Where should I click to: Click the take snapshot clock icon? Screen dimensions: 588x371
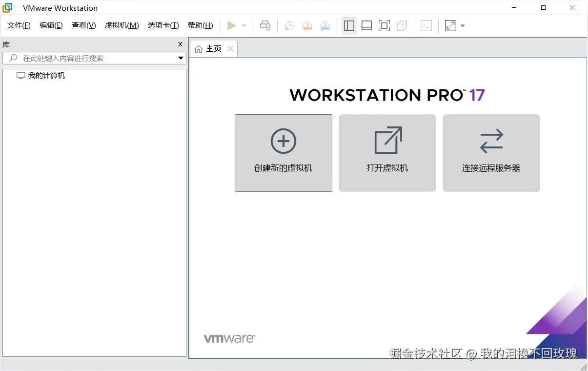[289, 26]
